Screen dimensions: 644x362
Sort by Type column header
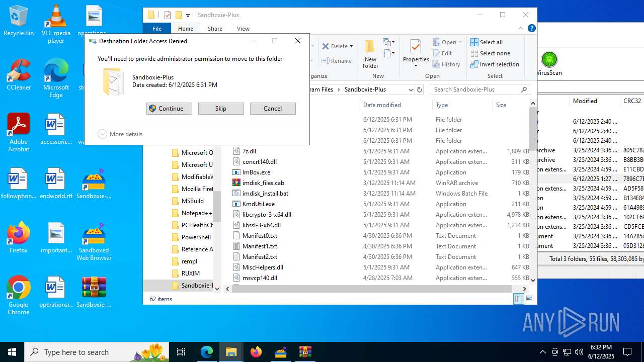pyautogui.click(x=462, y=105)
